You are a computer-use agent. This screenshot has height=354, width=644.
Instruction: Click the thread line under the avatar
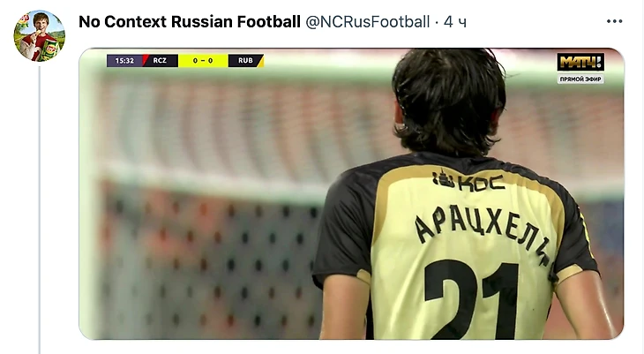click(x=40, y=210)
